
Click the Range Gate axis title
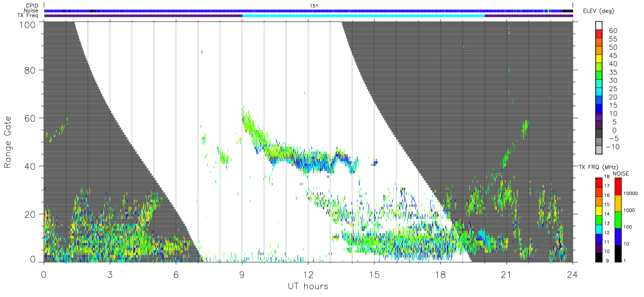click(x=8, y=142)
